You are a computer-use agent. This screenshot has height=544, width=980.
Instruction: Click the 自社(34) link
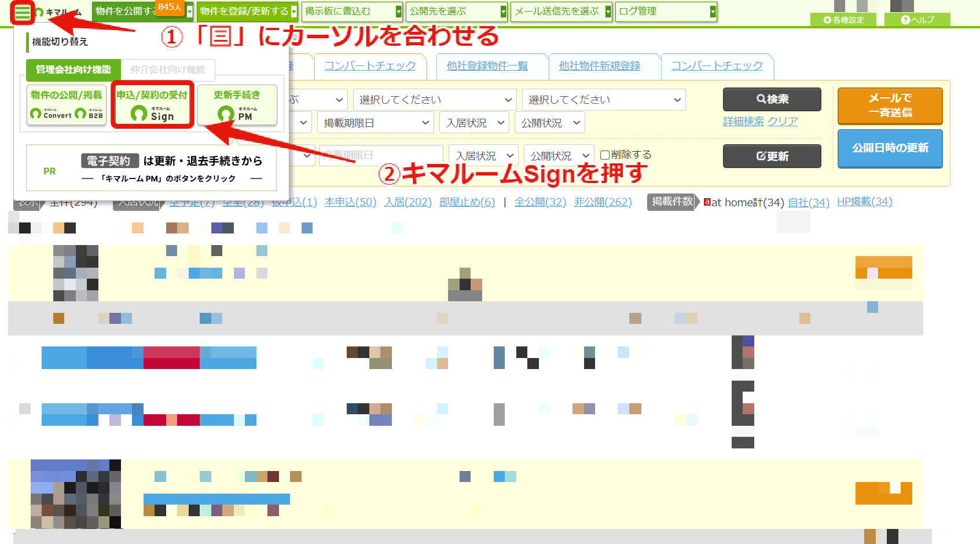809,202
